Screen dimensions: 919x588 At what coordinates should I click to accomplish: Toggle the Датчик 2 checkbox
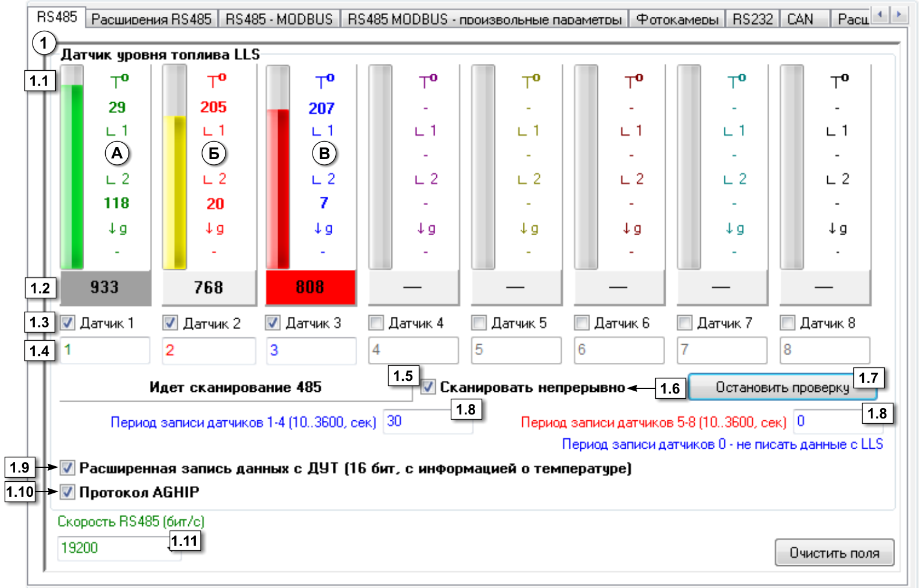[170, 323]
